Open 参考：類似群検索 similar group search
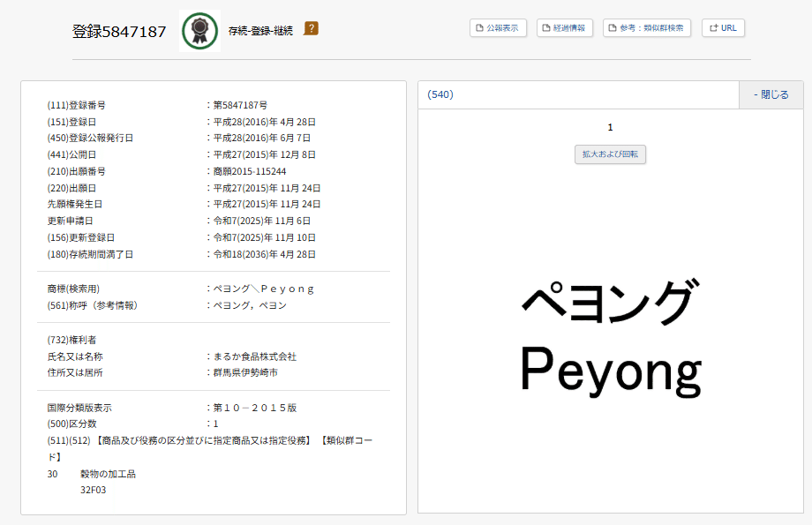 pyautogui.click(x=647, y=28)
